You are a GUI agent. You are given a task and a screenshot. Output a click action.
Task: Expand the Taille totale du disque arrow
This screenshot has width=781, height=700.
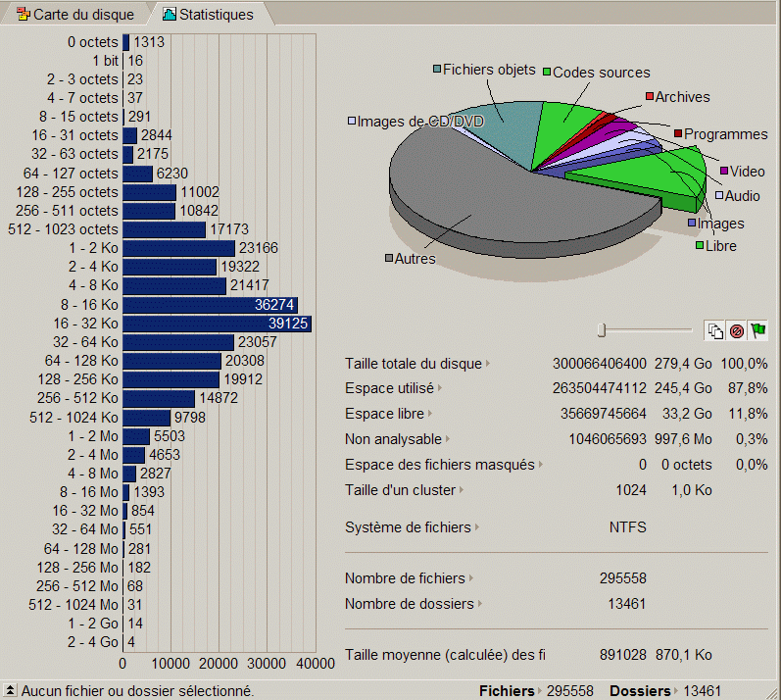point(488,364)
